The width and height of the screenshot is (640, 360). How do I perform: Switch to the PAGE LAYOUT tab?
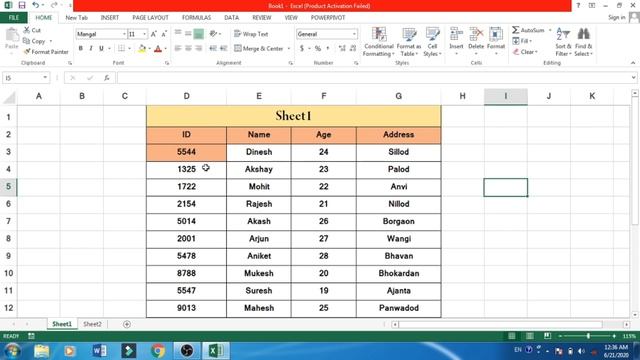pyautogui.click(x=150, y=18)
